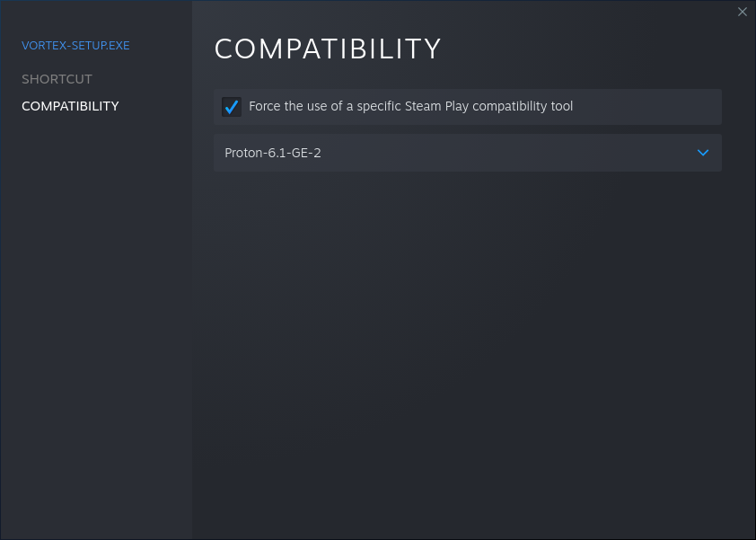Viewport: 756px width, 540px height.
Task: Click the large COMPATIBILITY heading
Action: pyautogui.click(x=328, y=49)
